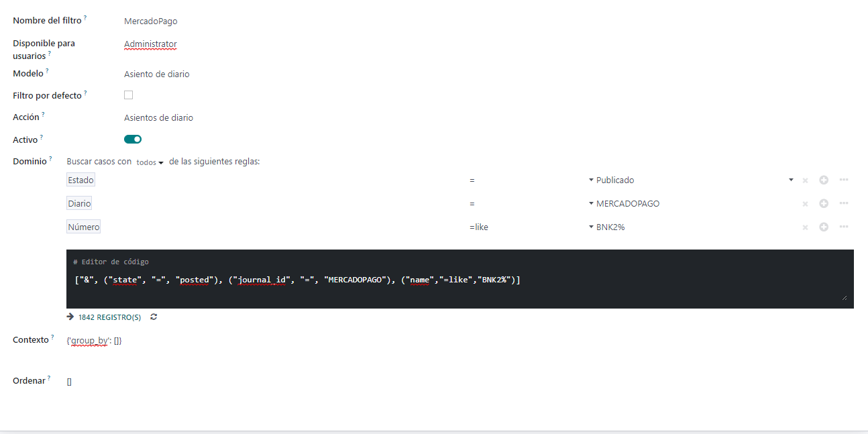Select the Estado field in the domain
The height and width of the screenshot is (434, 868).
point(80,180)
